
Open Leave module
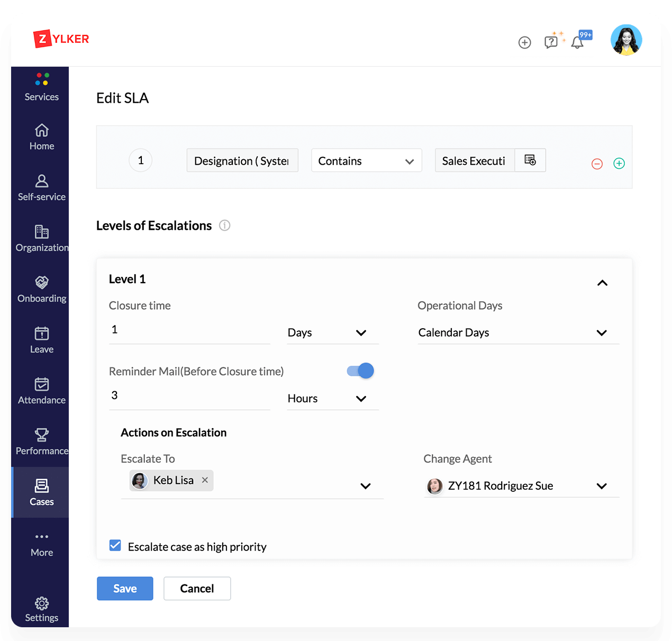tap(42, 340)
